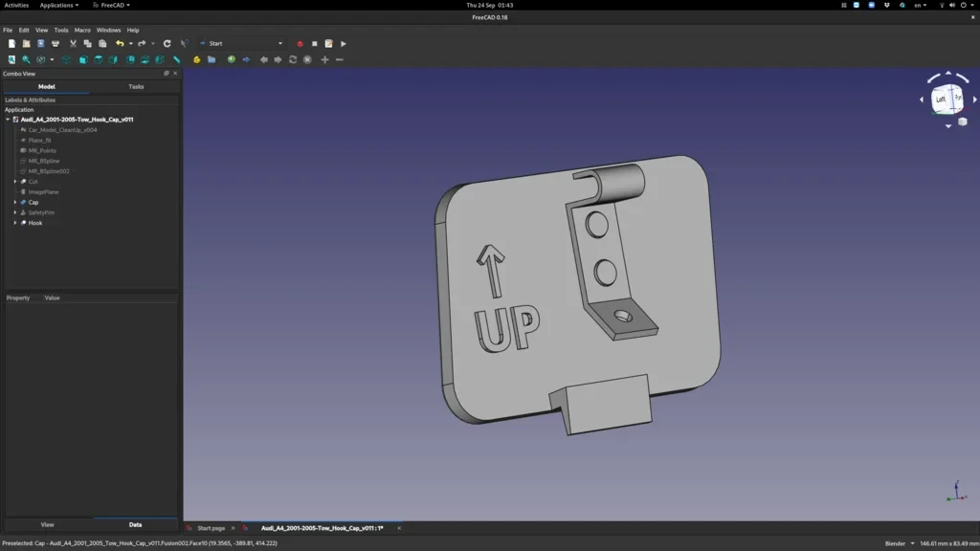Expand the Hook tree item

tap(15, 223)
